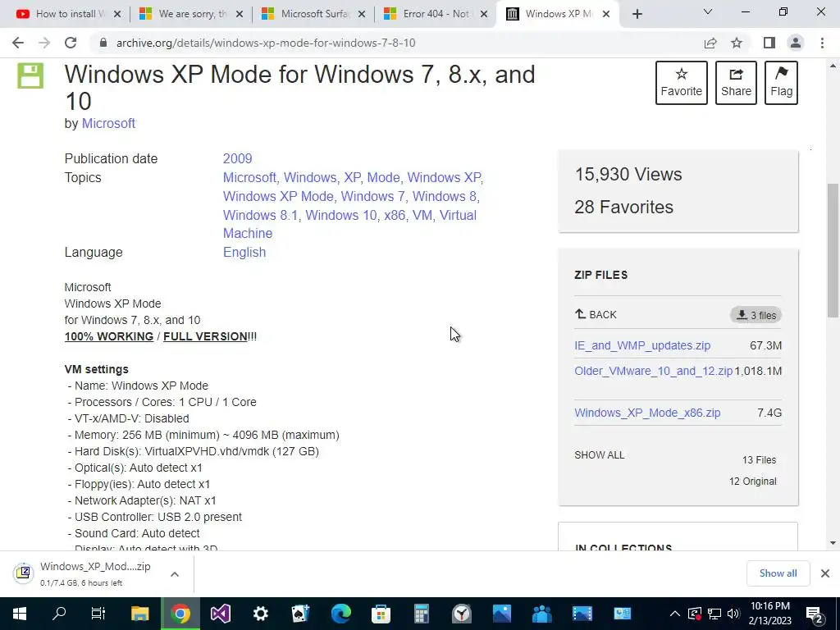The height and width of the screenshot is (630, 840).
Task: Flag this item
Action: point(781,83)
